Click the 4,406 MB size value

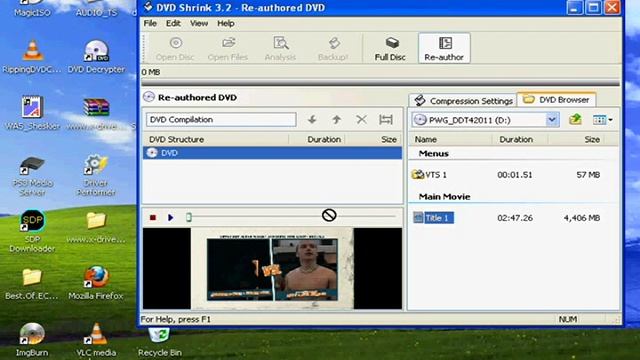pos(582,218)
